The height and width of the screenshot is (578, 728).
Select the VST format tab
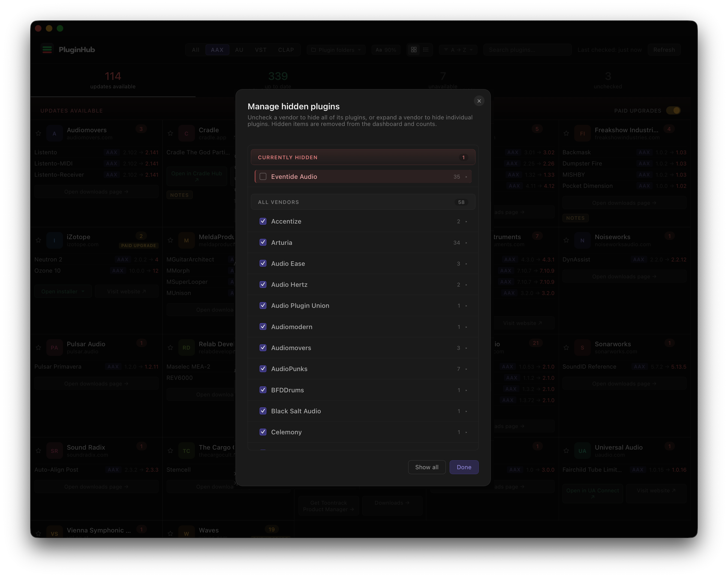tap(260, 50)
